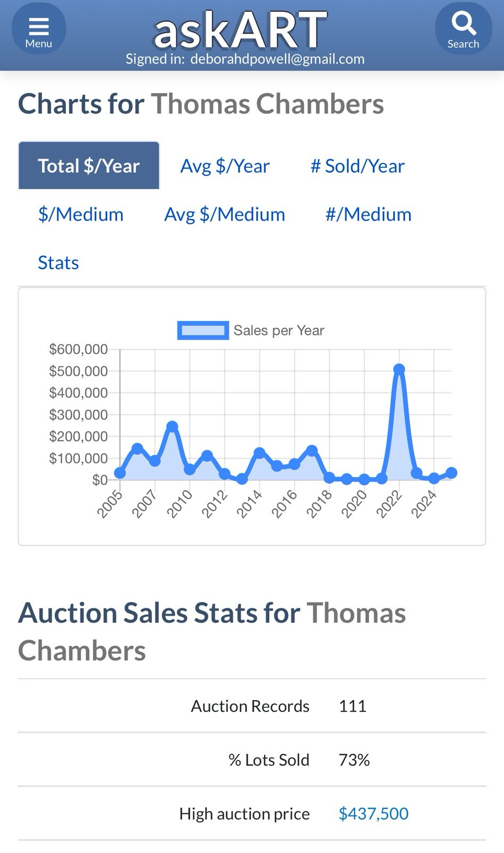The height and width of the screenshot is (853, 504).
Task: Open the $437,500 high auction price link
Action: tap(373, 814)
